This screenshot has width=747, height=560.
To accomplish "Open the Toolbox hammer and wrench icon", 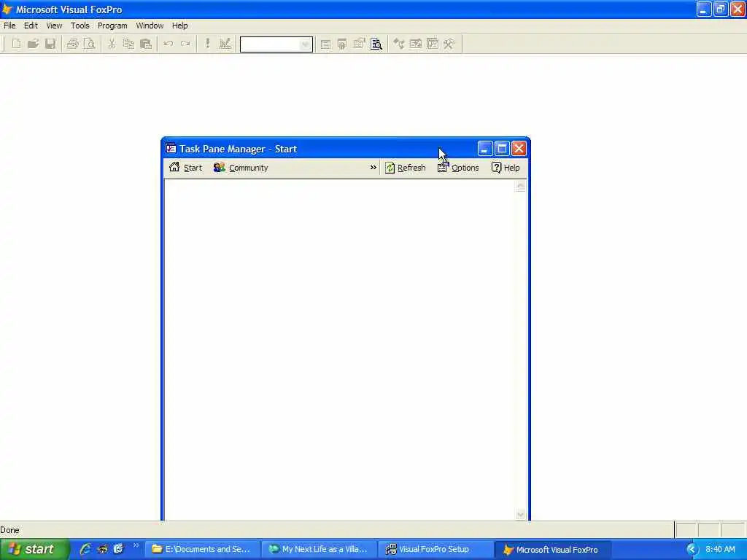I will (449, 44).
